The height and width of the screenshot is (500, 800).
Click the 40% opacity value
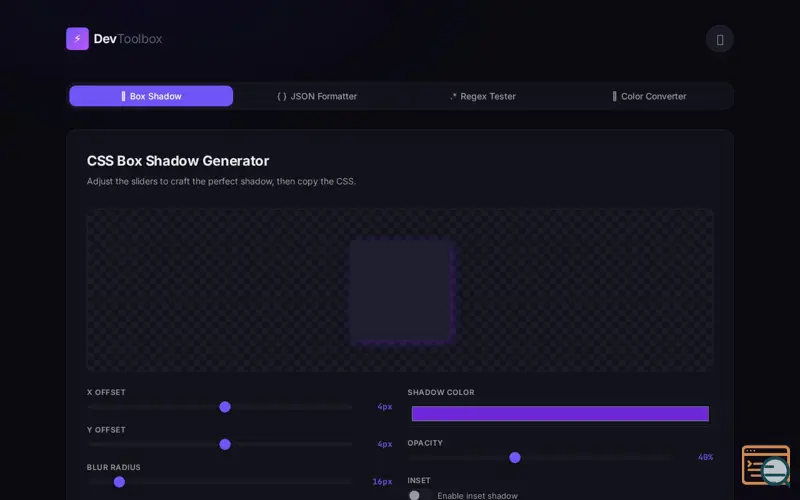click(x=705, y=457)
